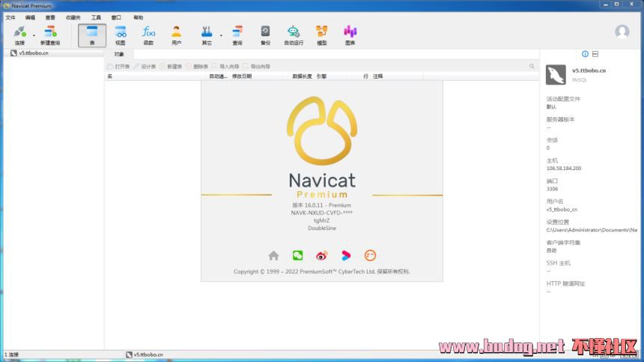
Task: Open the Edit (编辑) menu
Action: pos(30,17)
